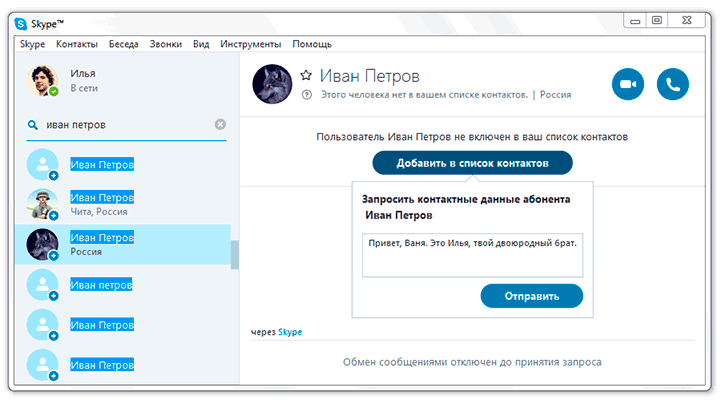
Task: Open the Skype menu
Action: click(x=32, y=44)
